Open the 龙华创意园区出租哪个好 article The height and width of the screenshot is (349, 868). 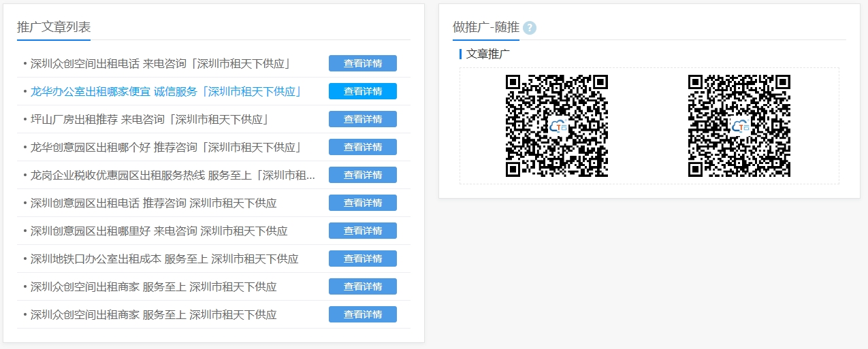[x=165, y=147]
